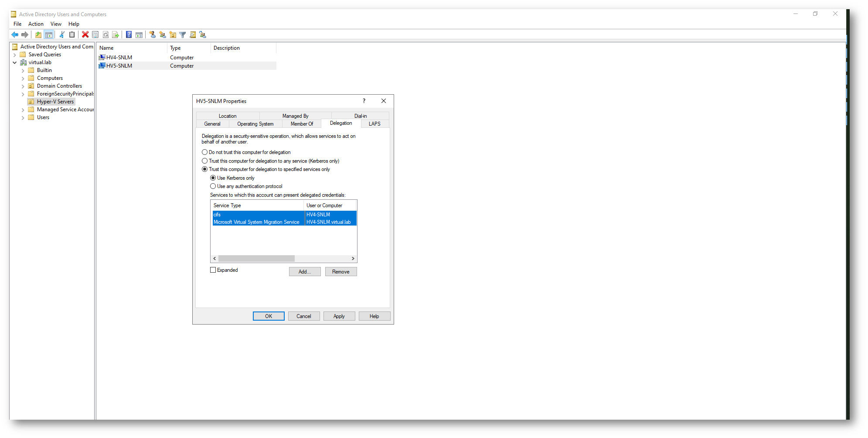The image size is (868, 438).
Task: Switch to the LAPS tab
Action: pyautogui.click(x=374, y=124)
